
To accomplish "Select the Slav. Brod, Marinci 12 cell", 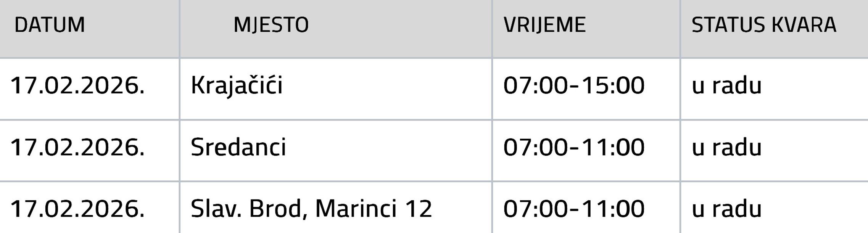I will click(311, 209).
